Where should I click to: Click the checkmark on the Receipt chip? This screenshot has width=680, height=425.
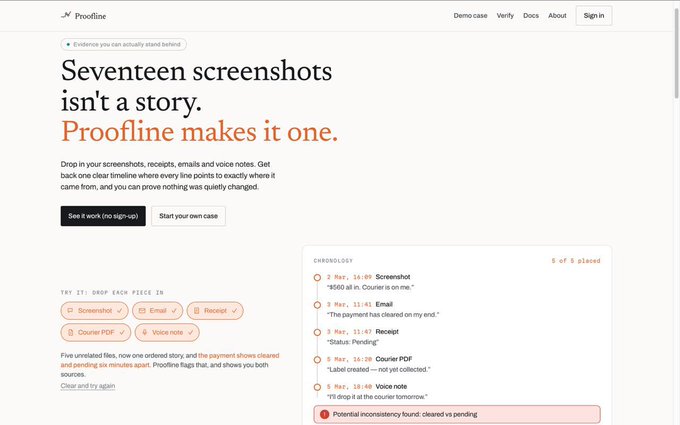(234, 311)
